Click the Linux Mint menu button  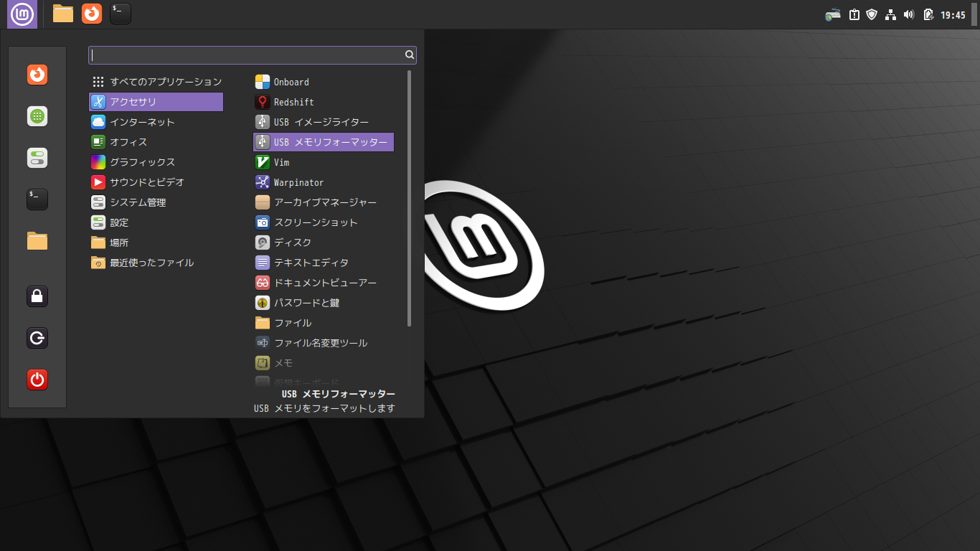coord(22,14)
